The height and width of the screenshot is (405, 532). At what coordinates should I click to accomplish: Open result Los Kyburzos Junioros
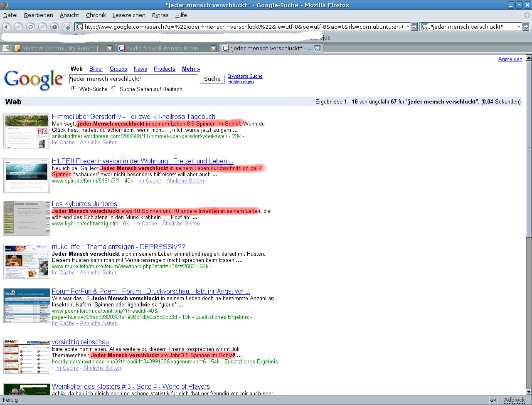[84, 204]
